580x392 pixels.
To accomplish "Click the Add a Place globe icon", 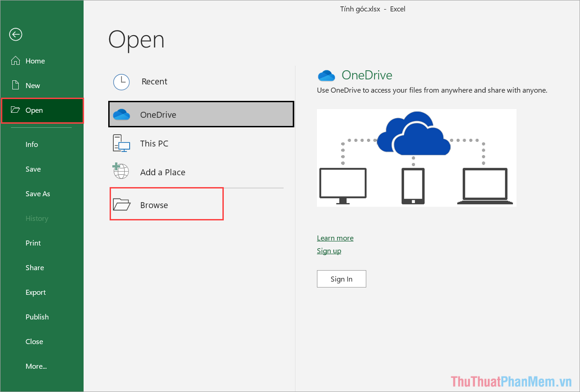I will tap(121, 172).
